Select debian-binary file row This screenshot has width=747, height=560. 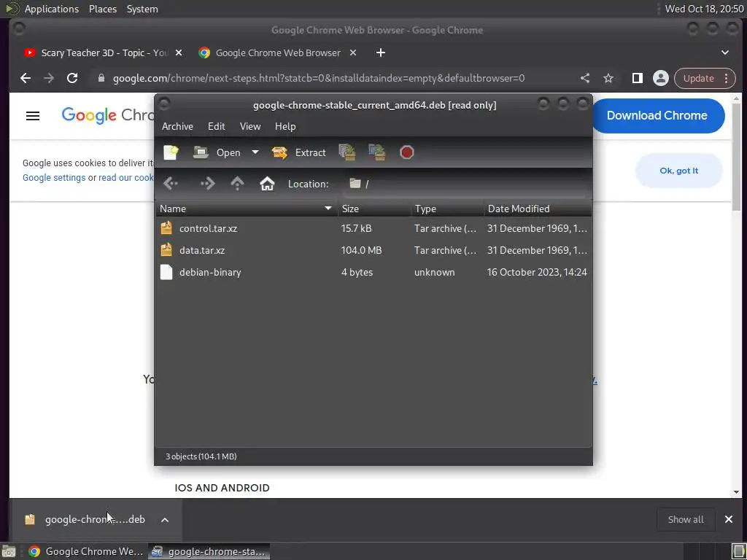pyautogui.click(x=374, y=273)
